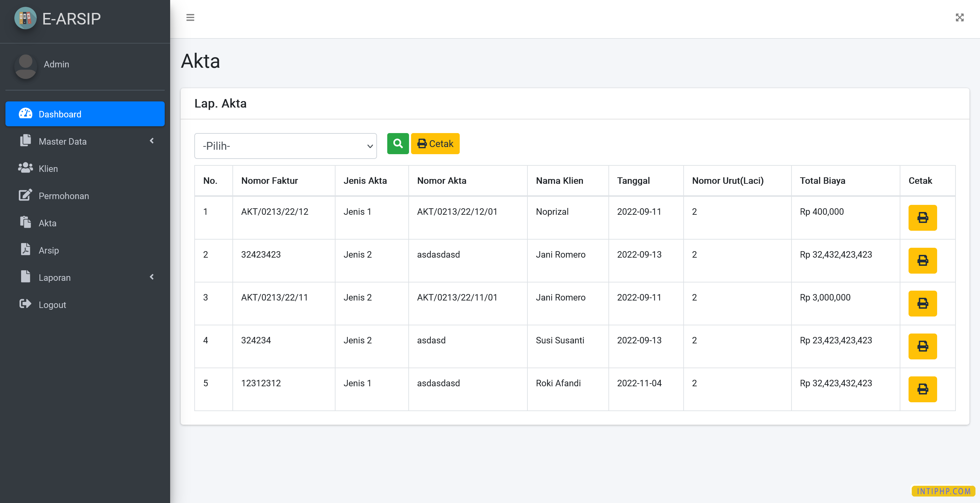Expand the Master Data submenu
Viewport: 980px width, 503px height.
click(x=85, y=141)
